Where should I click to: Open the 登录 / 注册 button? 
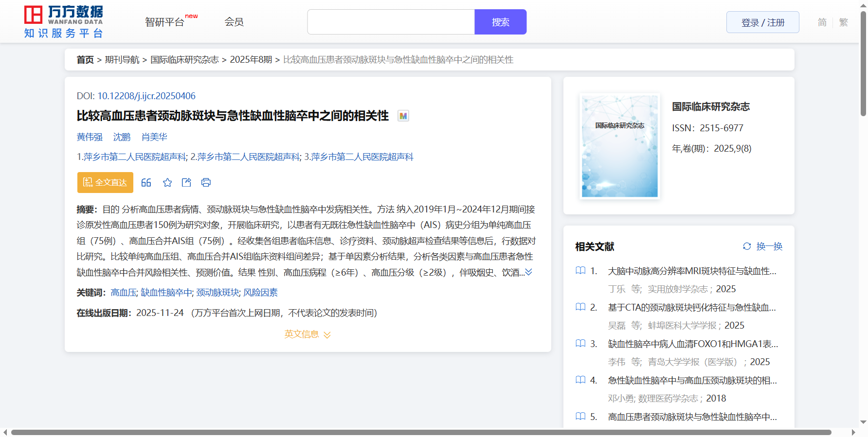pyautogui.click(x=762, y=22)
